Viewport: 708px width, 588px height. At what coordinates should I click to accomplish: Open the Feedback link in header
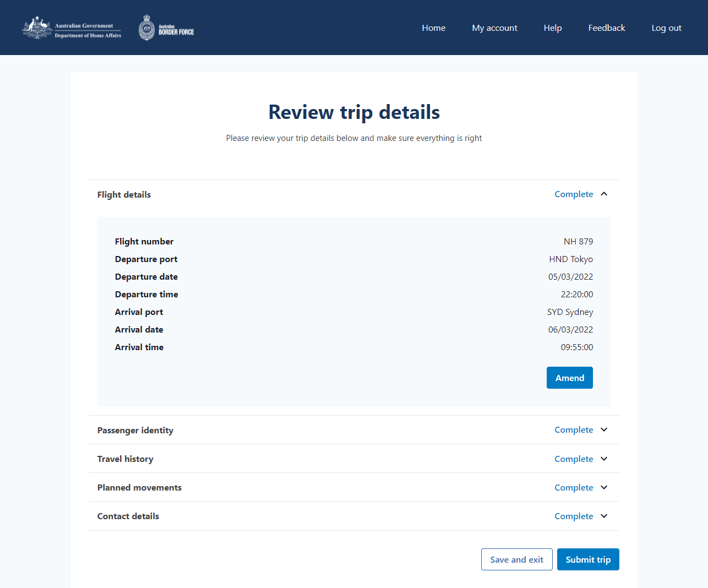coord(607,28)
